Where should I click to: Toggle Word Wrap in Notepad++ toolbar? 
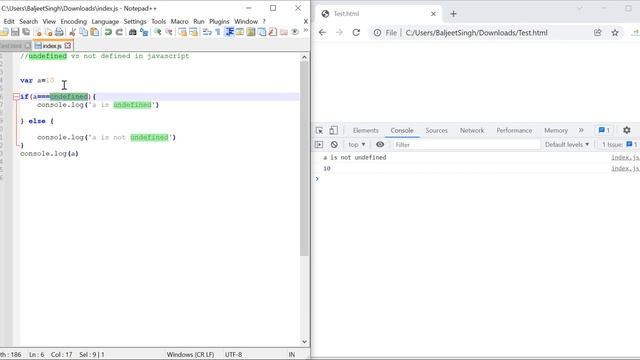(207, 32)
